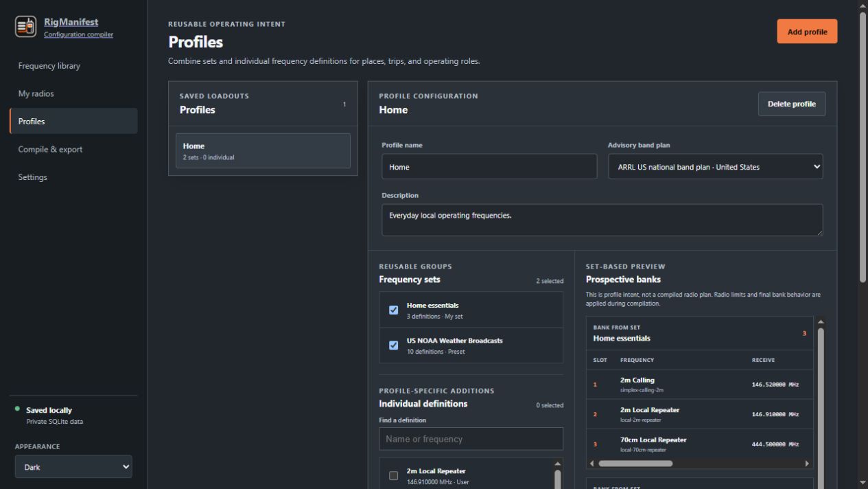868x489 pixels.
Task: Click the main page vertical scrollbar
Action: 863,146
